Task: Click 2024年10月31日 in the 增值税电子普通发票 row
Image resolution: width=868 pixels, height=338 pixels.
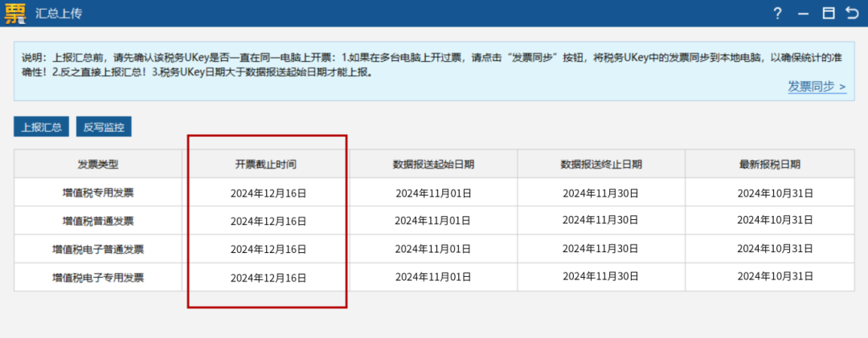Action: [776, 250]
